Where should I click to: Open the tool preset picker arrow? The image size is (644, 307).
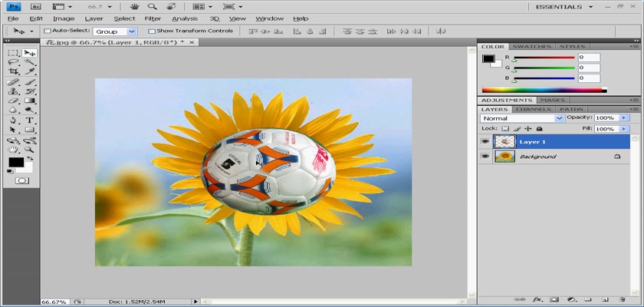pyautogui.click(x=31, y=31)
